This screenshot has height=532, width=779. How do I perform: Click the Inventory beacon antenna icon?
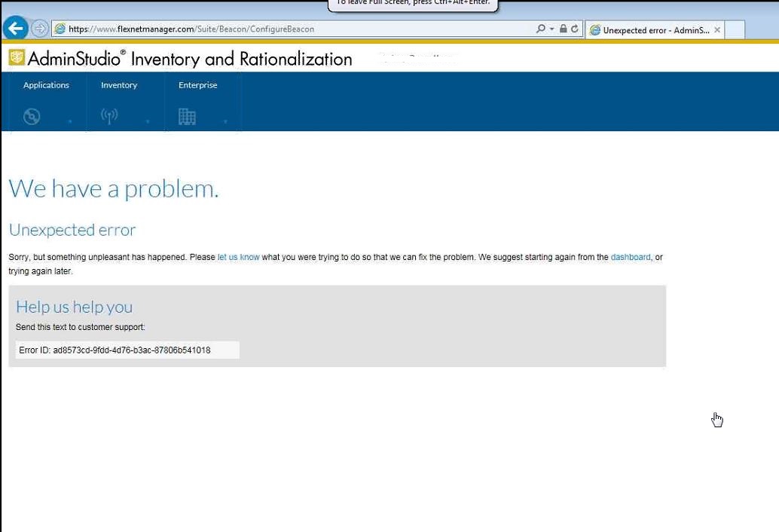pyautogui.click(x=109, y=117)
